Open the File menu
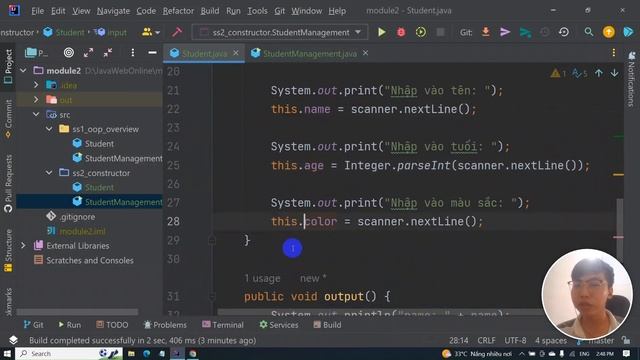This screenshot has height=360, width=640. (38, 11)
